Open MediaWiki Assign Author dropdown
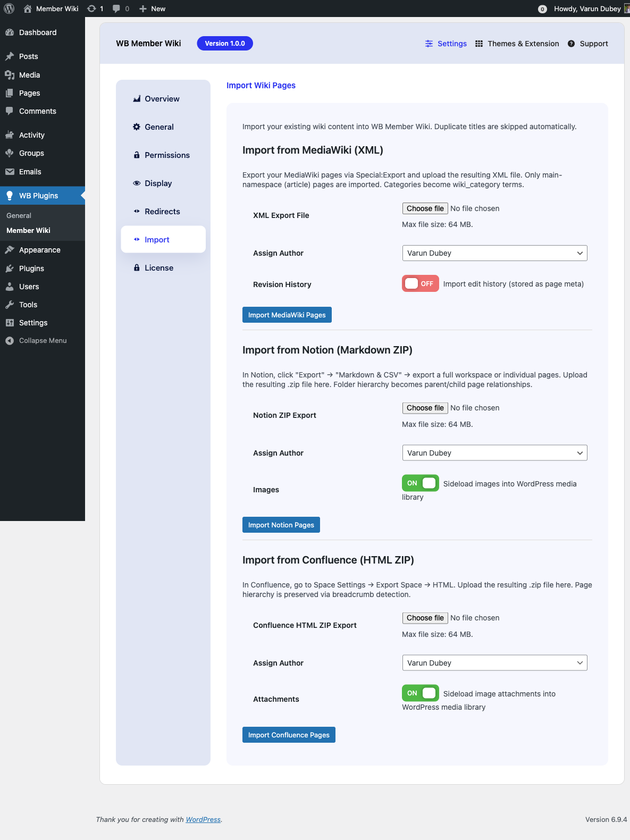The image size is (630, 840). point(494,253)
